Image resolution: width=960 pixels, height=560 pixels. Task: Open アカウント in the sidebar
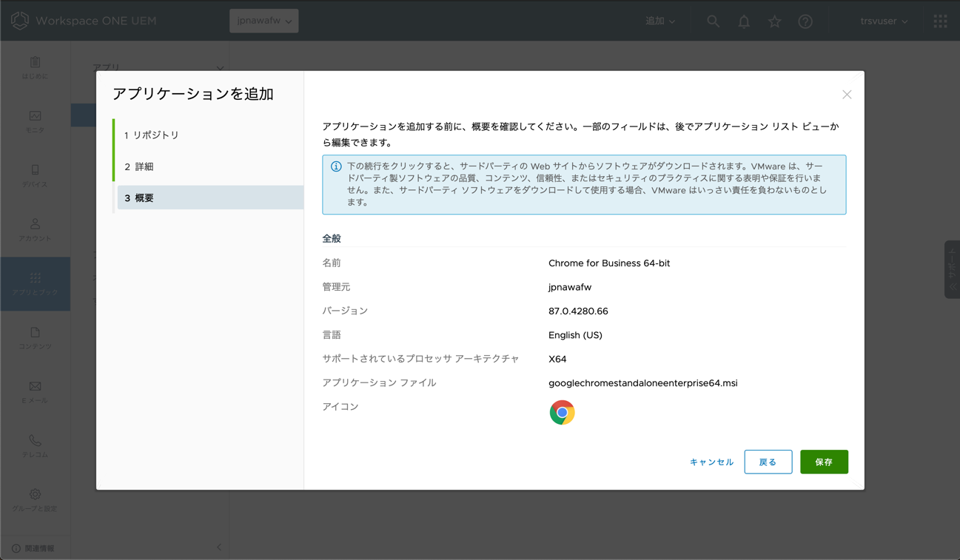pyautogui.click(x=35, y=230)
